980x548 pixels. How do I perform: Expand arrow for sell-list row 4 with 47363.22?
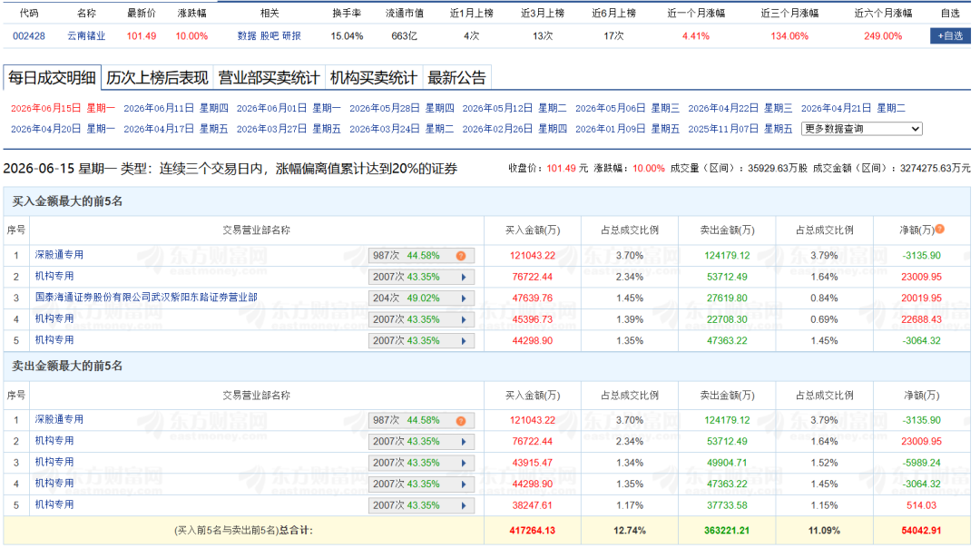click(464, 484)
